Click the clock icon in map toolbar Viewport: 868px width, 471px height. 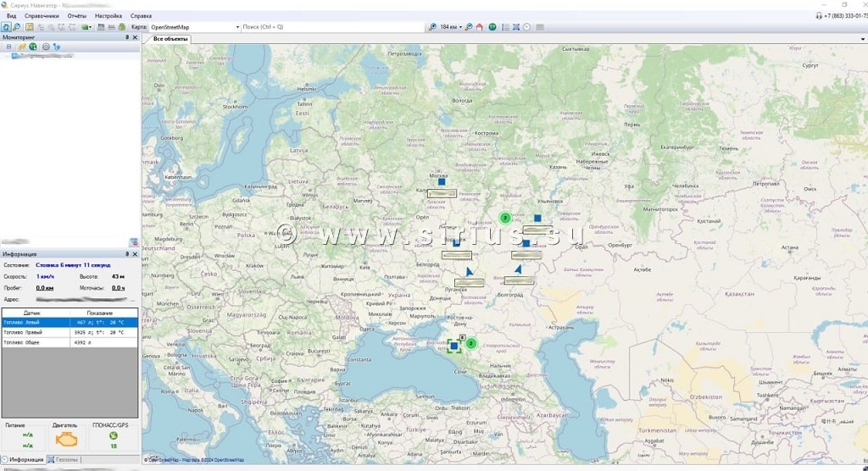(x=526, y=27)
